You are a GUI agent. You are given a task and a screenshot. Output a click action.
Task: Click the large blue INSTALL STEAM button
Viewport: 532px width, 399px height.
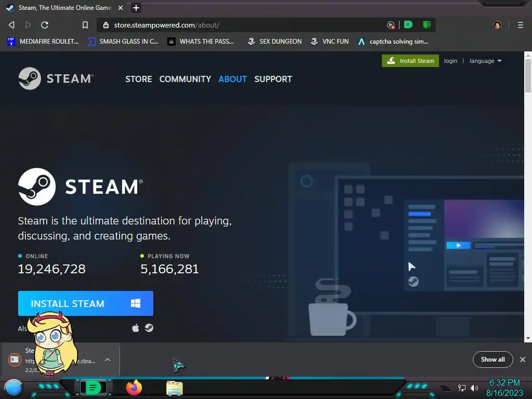coord(86,303)
